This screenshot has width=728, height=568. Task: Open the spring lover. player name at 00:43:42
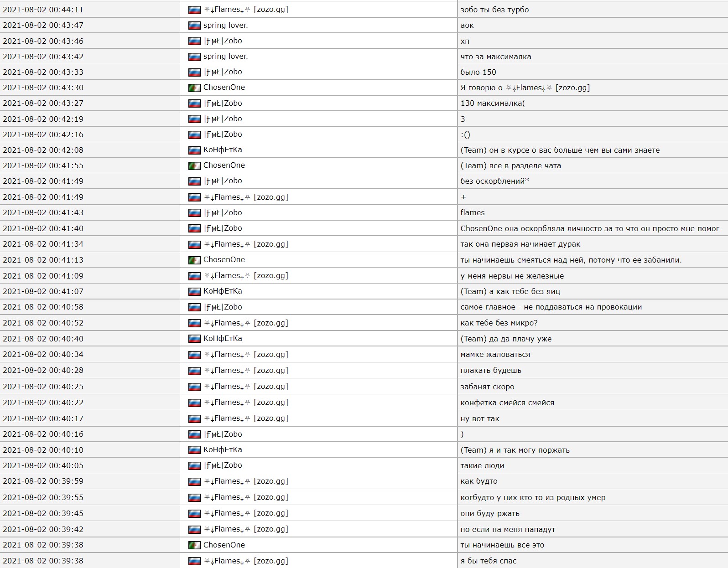coord(225,57)
